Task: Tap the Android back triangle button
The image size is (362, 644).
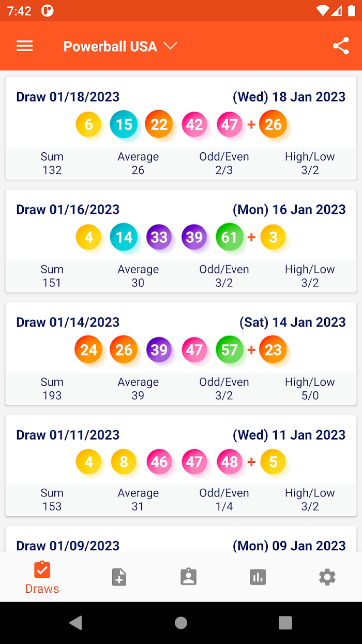Action: coord(76,622)
